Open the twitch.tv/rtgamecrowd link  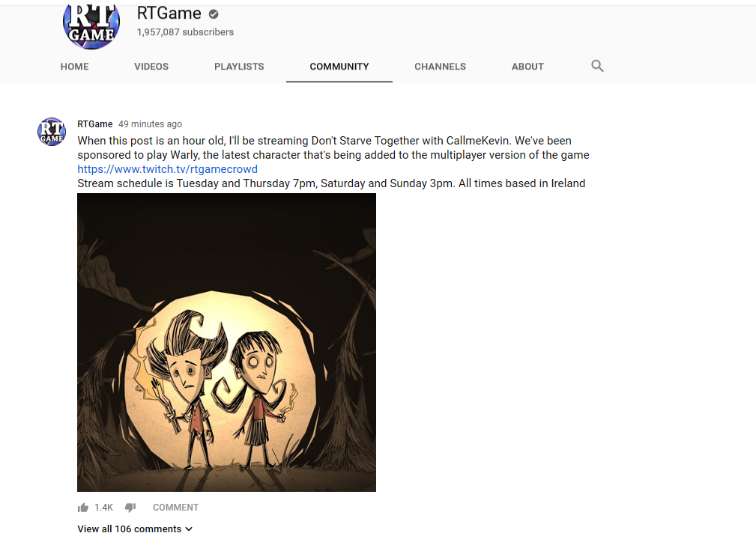click(167, 169)
